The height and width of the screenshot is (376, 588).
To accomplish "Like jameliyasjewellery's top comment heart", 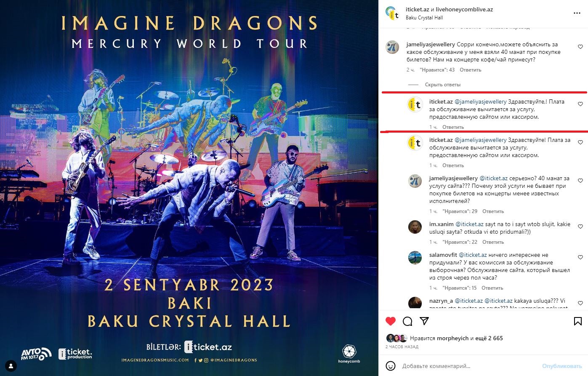I will (580, 47).
